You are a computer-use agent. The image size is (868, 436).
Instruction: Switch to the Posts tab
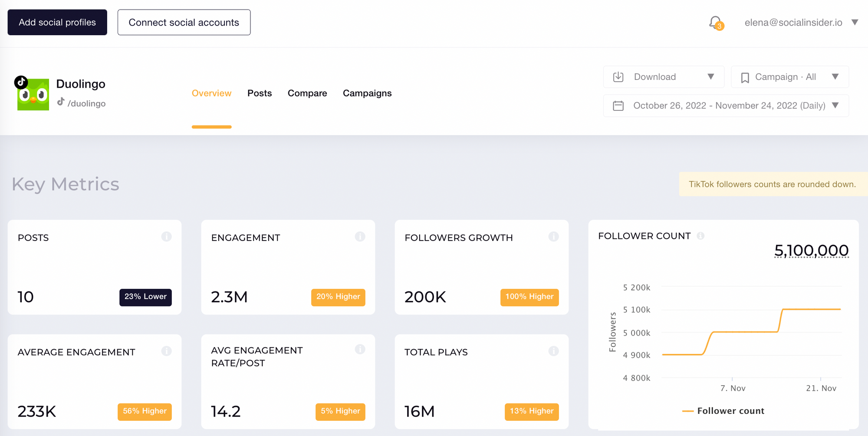260,93
